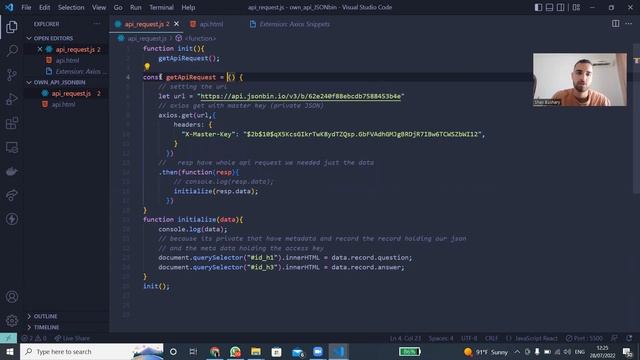Change end of line sequence CRLF
The image size is (640, 360).
(x=491, y=338)
